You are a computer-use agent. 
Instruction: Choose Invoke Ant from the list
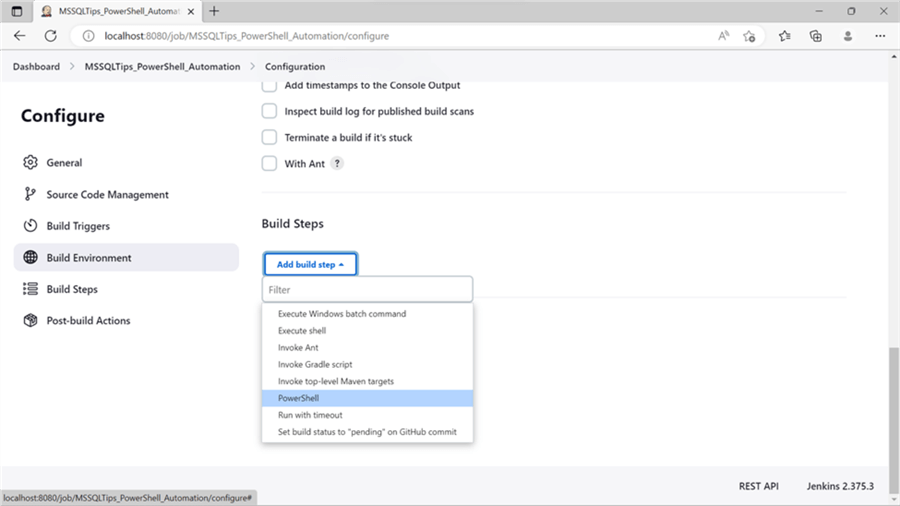click(x=367, y=348)
